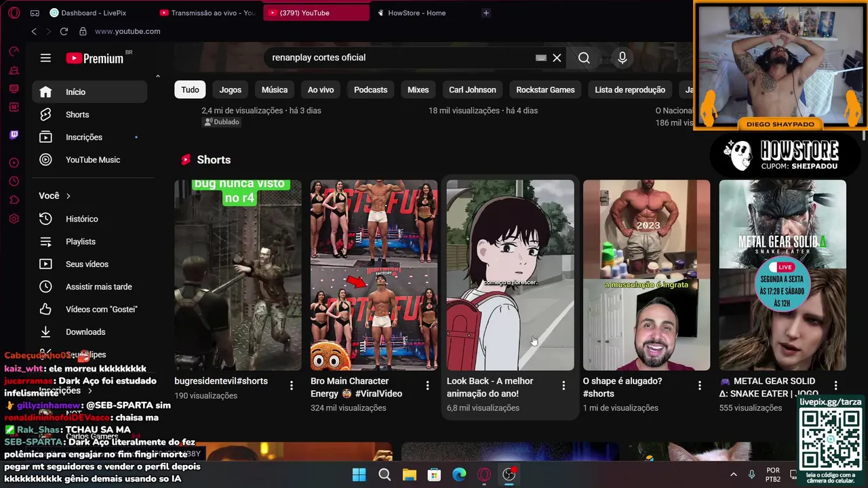Start voice search with the microphone icon
The width and height of the screenshot is (868, 488).
pyautogui.click(x=622, y=58)
